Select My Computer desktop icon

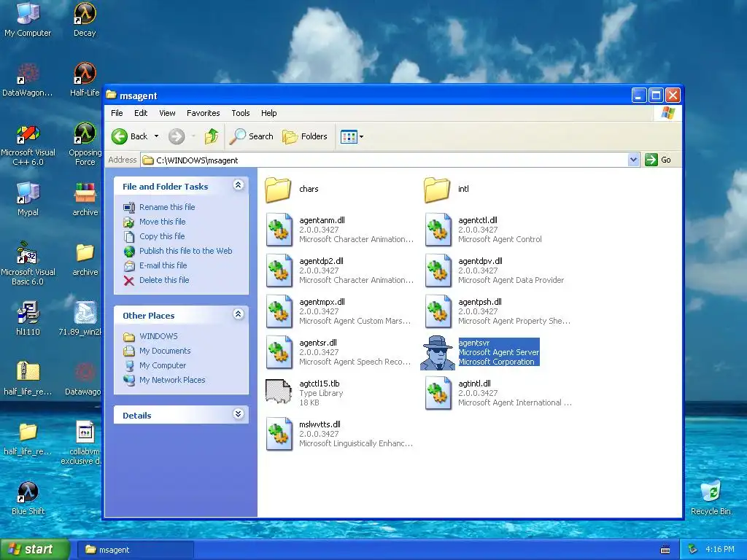point(28,19)
